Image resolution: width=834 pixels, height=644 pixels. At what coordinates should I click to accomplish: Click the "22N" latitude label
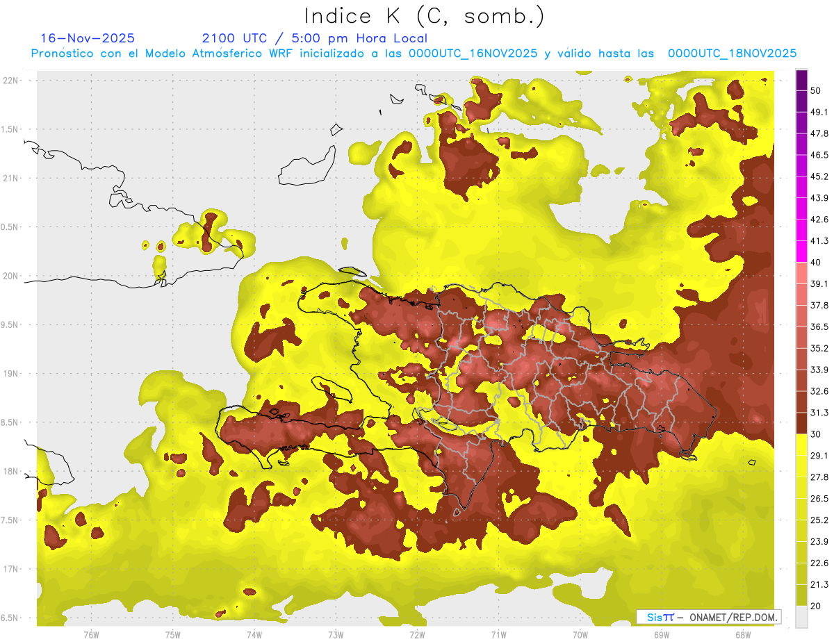pyautogui.click(x=10, y=80)
